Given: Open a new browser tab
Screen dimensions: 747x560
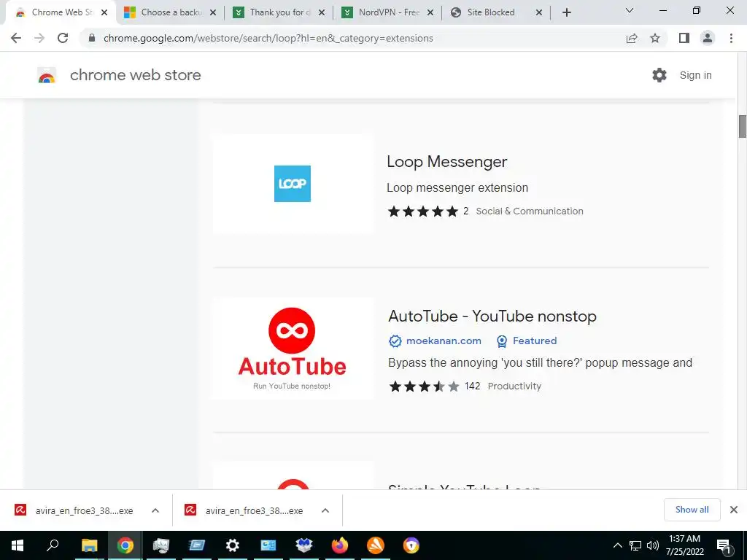Looking at the screenshot, I should (566, 12).
